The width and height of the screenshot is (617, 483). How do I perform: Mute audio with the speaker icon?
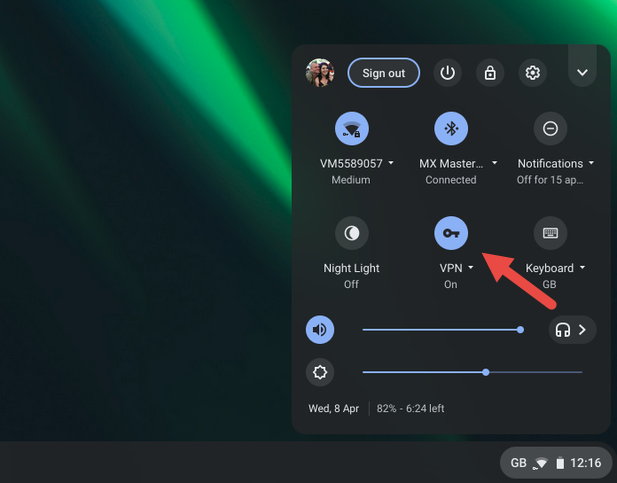[x=320, y=329]
